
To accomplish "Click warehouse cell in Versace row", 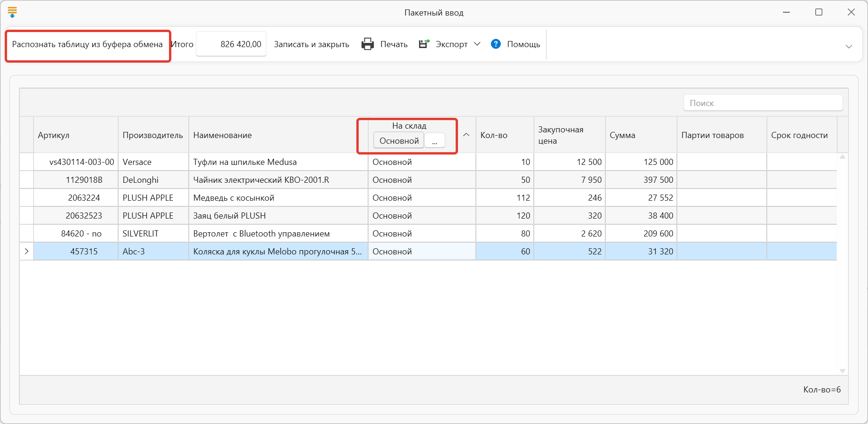I will (422, 162).
